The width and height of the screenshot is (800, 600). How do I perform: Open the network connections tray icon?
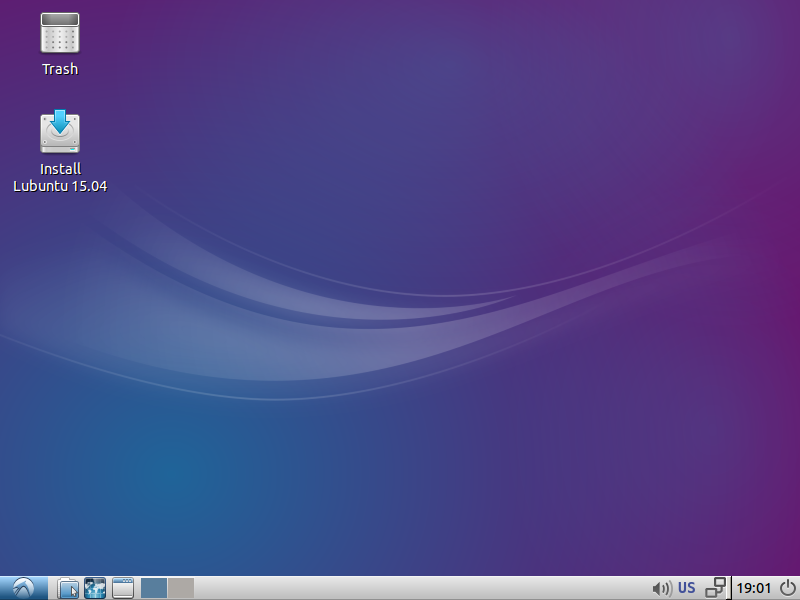click(716, 588)
